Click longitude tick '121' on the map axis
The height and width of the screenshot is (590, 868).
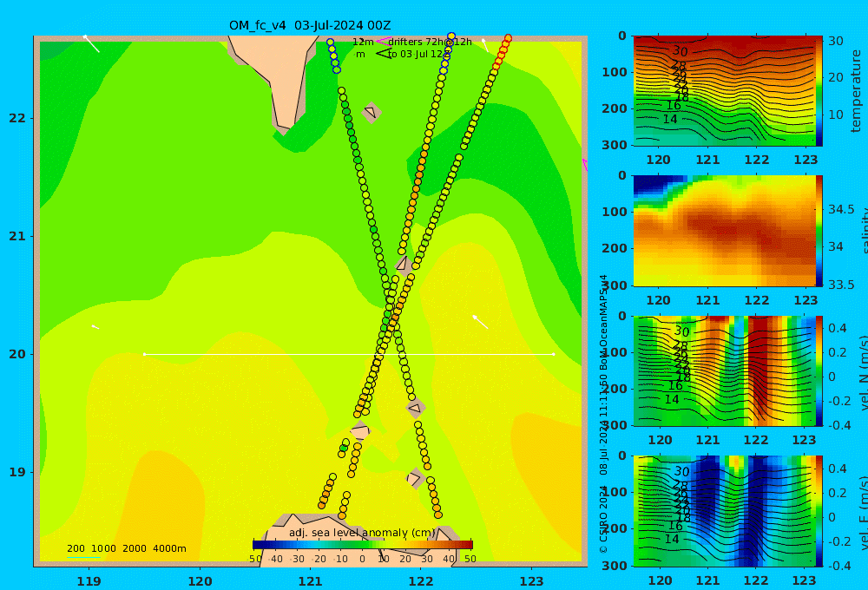click(x=311, y=581)
